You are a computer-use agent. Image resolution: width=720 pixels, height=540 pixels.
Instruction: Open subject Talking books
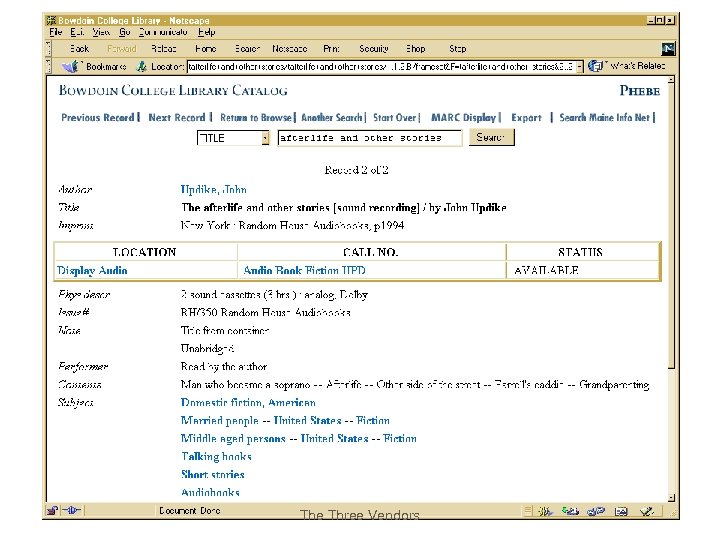click(216, 456)
